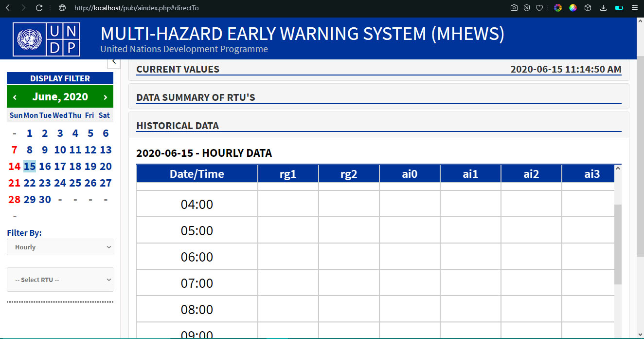
Task: Click the UNDP logo
Action: coord(47,39)
